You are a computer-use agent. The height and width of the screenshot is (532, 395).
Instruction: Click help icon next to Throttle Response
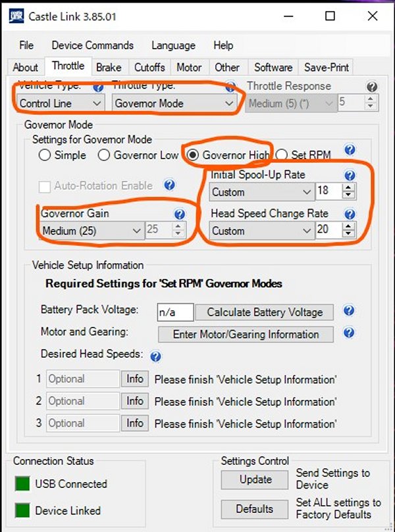[372, 86]
